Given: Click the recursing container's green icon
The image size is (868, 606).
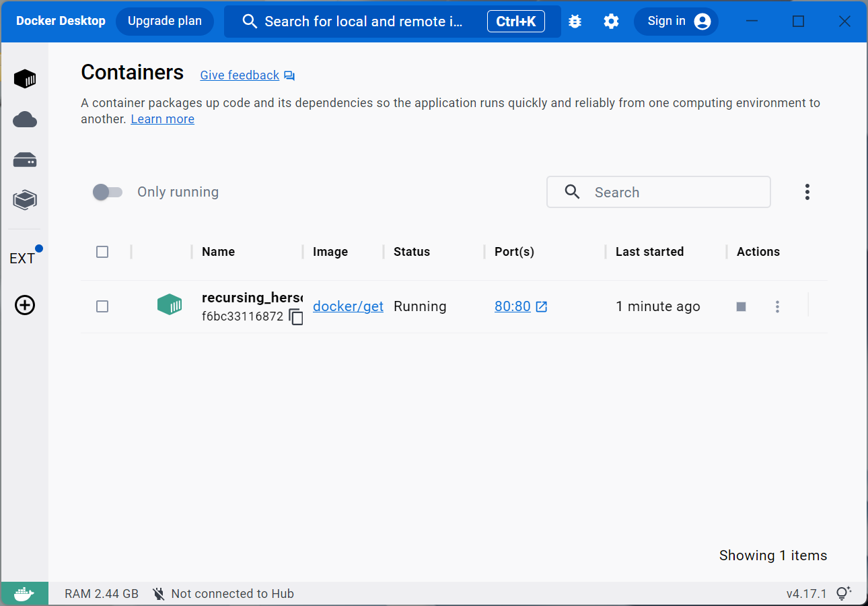Looking at the screenshot, I should click(170, 305).
